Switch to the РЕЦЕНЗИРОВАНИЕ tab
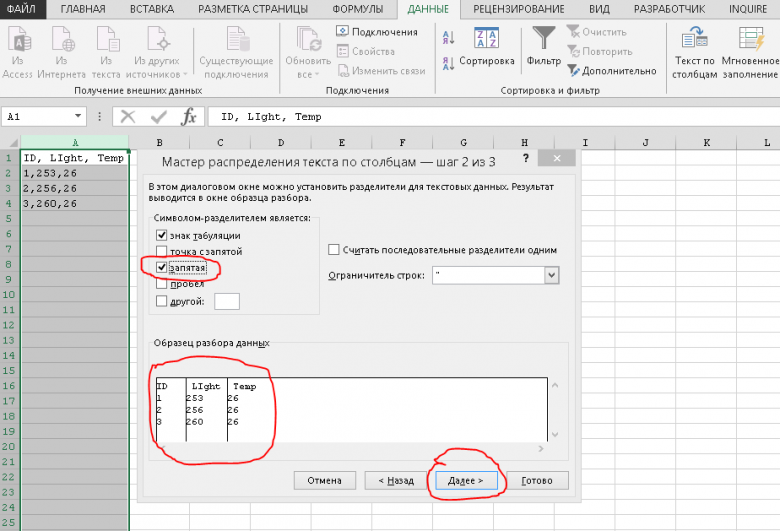The height and width of the screenshot is (531, 780). coord(519,9)
